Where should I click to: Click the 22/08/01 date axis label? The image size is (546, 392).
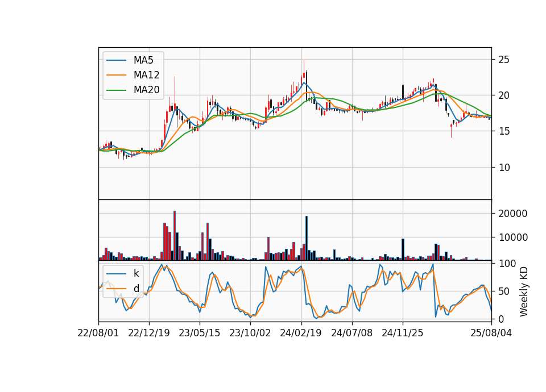point(98,333)
